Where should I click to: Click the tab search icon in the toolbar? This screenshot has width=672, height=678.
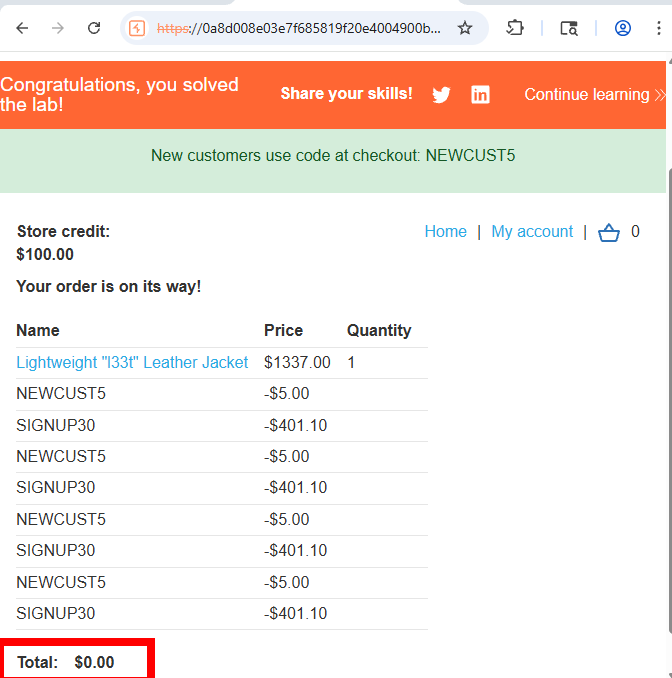pyautogui.click(x=569, y=28)
